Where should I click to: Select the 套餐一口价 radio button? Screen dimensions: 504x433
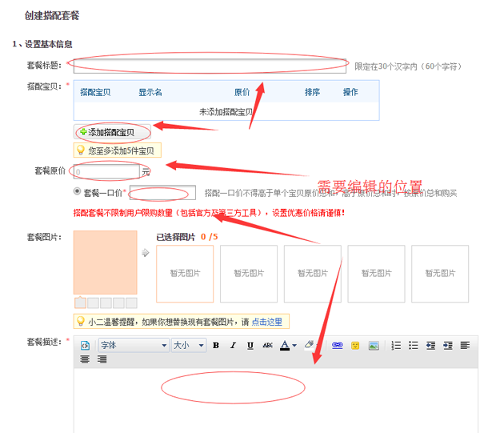point(77,192)
